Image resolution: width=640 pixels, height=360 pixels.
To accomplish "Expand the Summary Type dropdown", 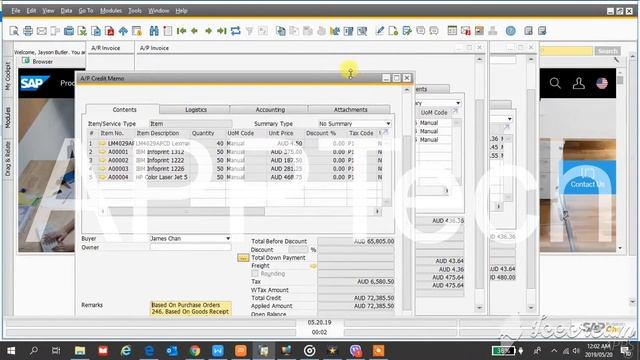I will pyautogui.click(x=388, y=123).
